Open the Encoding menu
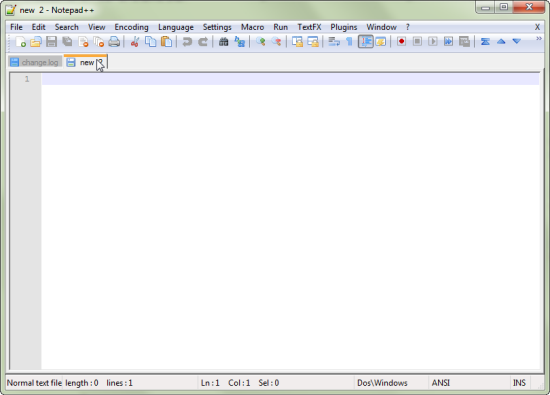Image resolution: width=550 pixels, height=395 pixels. tap(131, 27)
